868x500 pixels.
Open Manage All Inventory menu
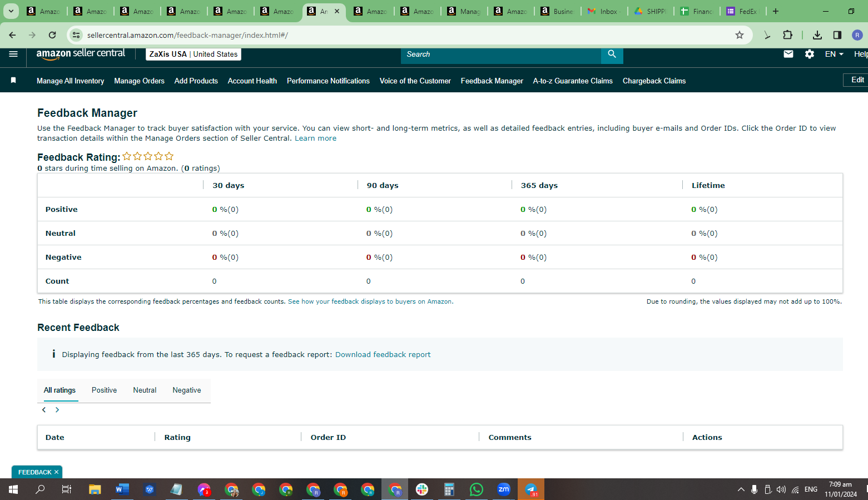70,81
